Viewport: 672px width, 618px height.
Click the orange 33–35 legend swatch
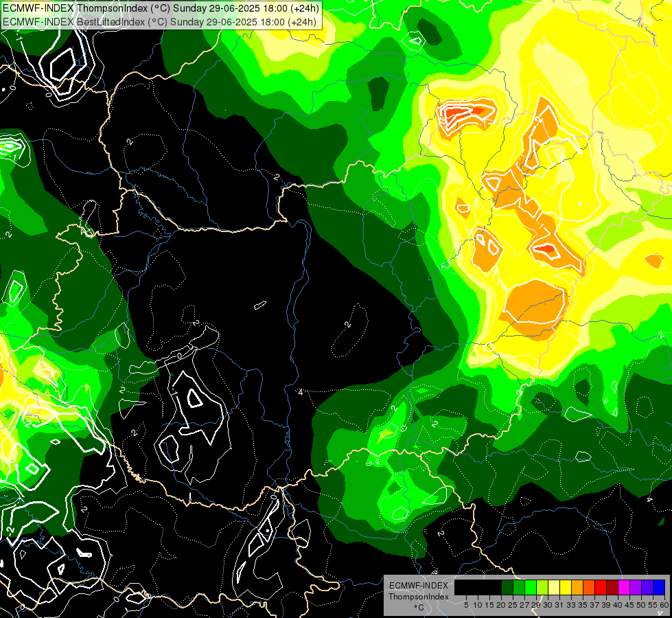point(577,587)
